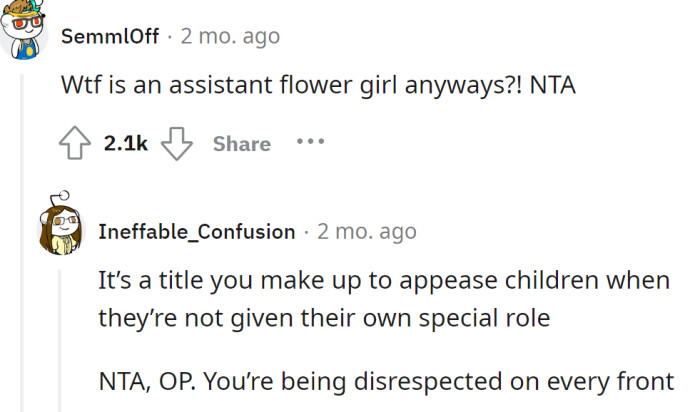Share SemmlOff's comment
The width and height of the screenshot is (700, 412).
pyautogui.click(x=241, y=144)
